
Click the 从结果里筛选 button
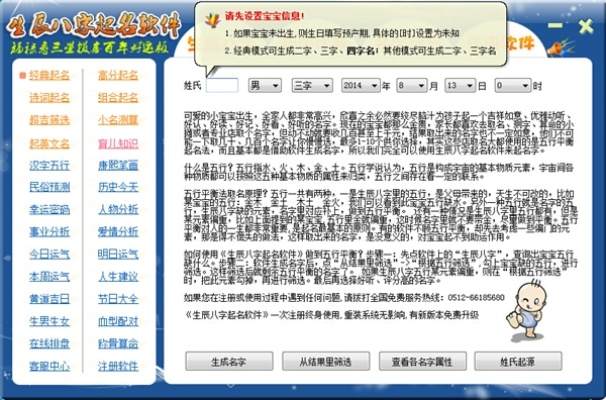(x=325, y=361)
